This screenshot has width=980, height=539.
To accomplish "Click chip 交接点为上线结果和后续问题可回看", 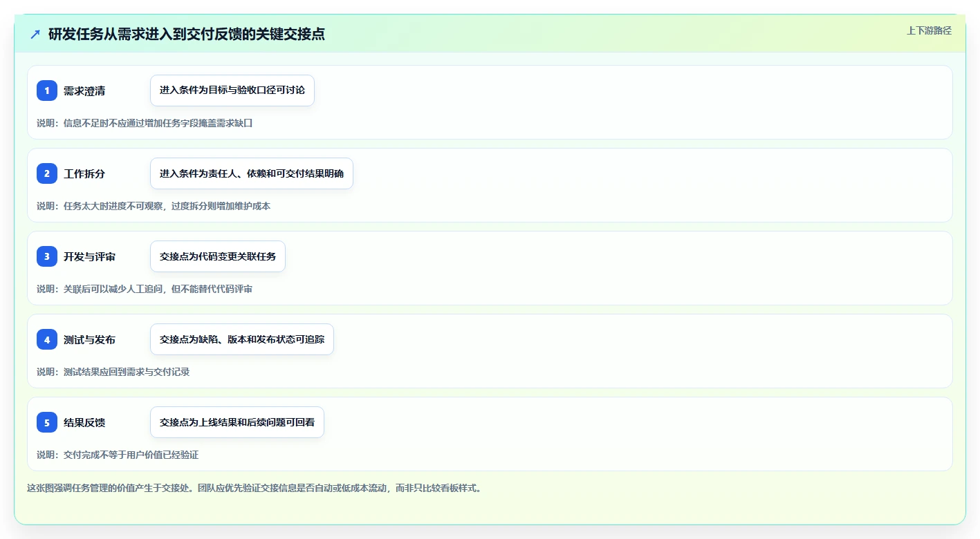I will click(x=237, y=422).
